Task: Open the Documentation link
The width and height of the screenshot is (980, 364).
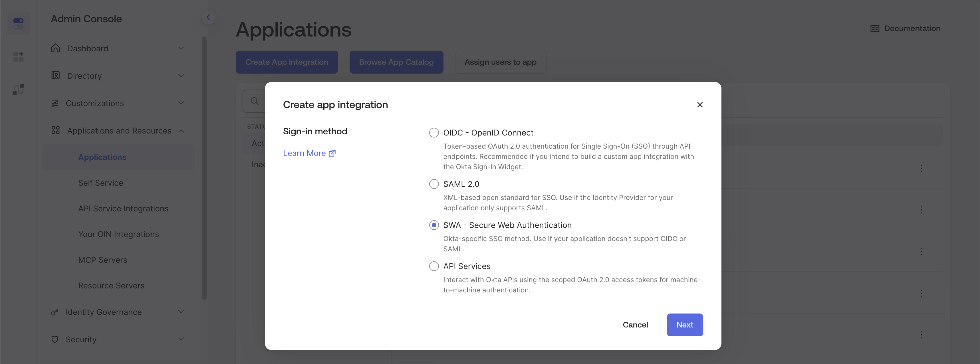Action: 906,29
